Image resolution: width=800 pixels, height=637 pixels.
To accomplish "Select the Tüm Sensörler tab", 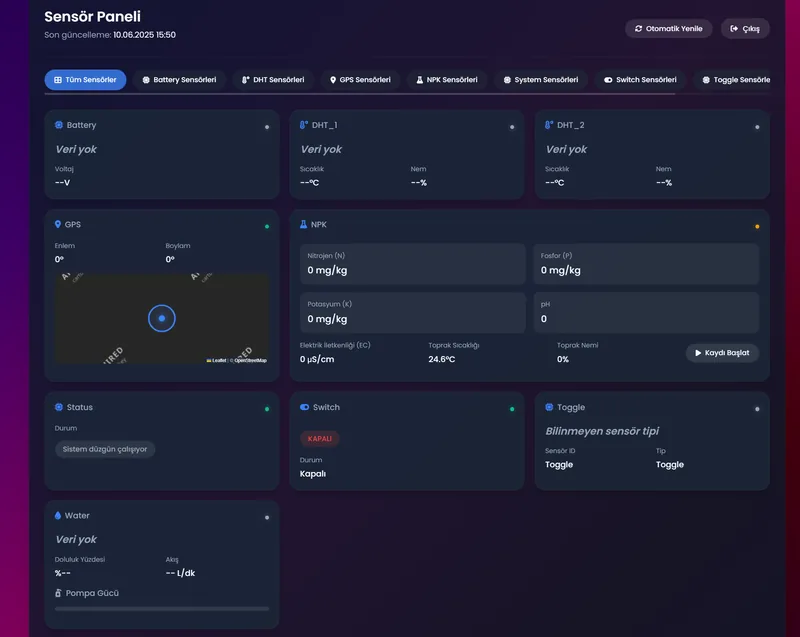I will (85, 80).
